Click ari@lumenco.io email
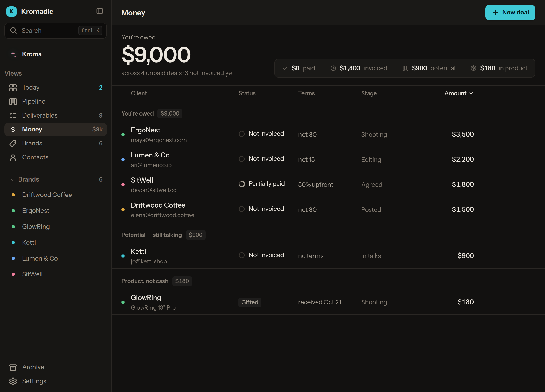The height and width of the screenshot is (392, 545). pyautogui.click(x=151, y=165)
